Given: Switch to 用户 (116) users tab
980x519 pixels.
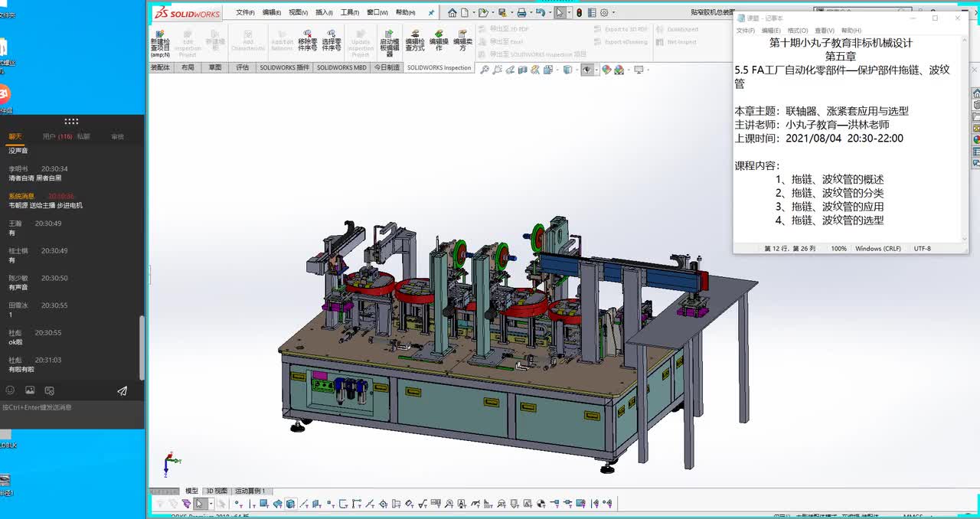Looking at the screenshot, I should [x=57, y=136].
